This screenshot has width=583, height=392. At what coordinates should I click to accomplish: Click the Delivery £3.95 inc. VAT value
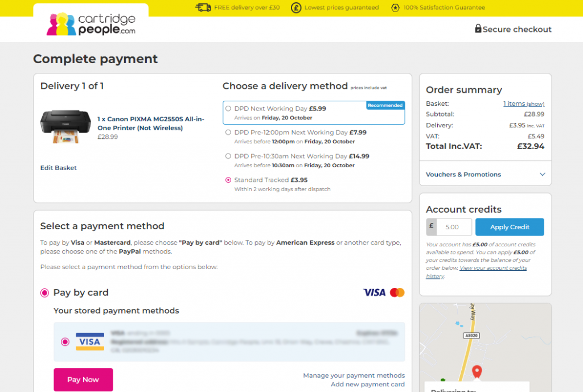(527, 125)
